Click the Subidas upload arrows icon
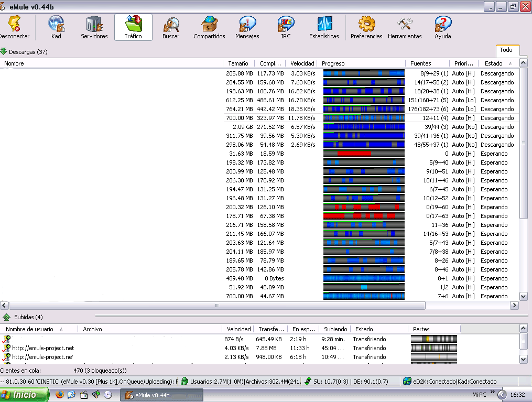The width and height of the screenshot is (532, 402). click(6, 317)
